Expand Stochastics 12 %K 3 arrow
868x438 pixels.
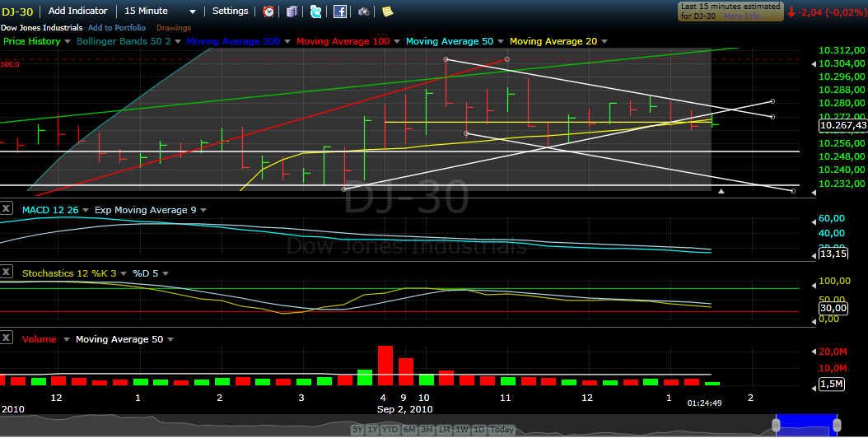pos(124,273)
